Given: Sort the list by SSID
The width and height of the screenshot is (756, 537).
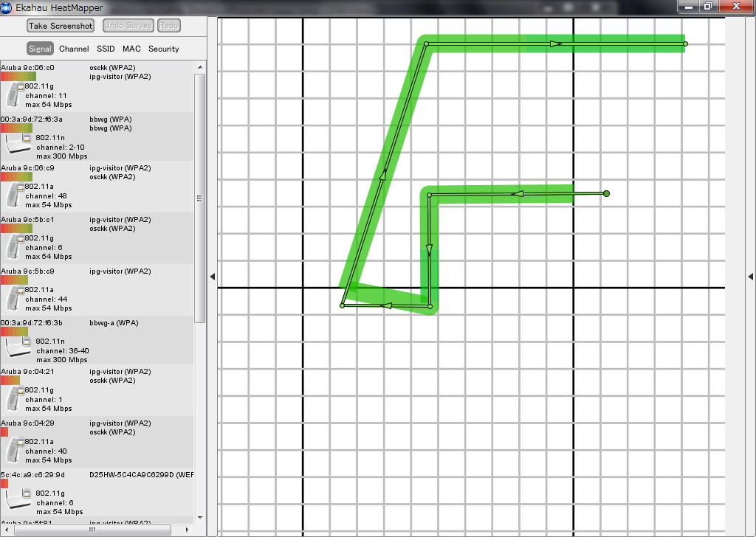Looking at the screenshot, I should (106, 49).
